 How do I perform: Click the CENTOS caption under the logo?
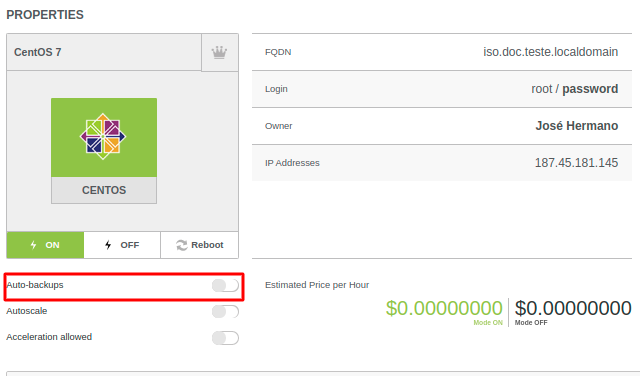point(104,190)
